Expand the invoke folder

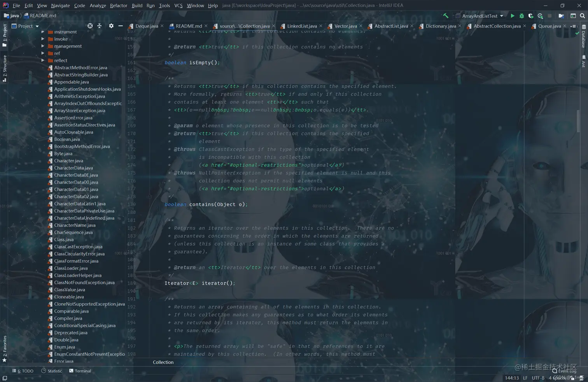coord(43,39)
